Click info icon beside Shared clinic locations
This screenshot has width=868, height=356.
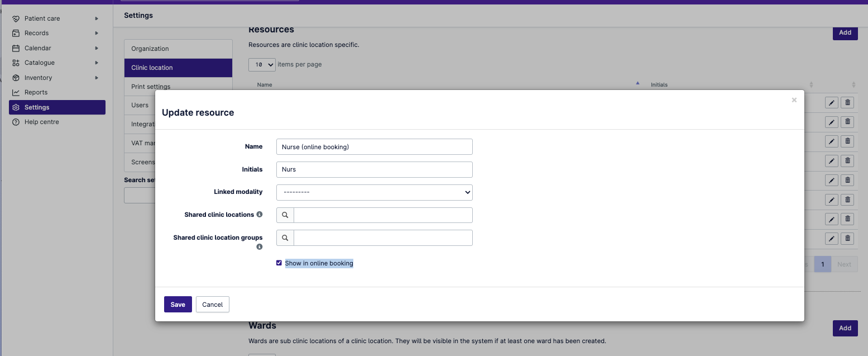260,215
